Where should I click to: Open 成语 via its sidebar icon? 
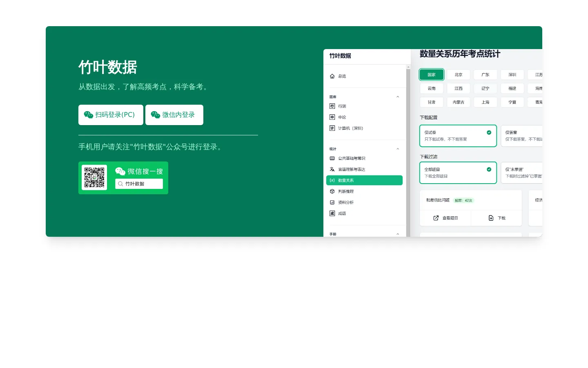click(332, 213)
